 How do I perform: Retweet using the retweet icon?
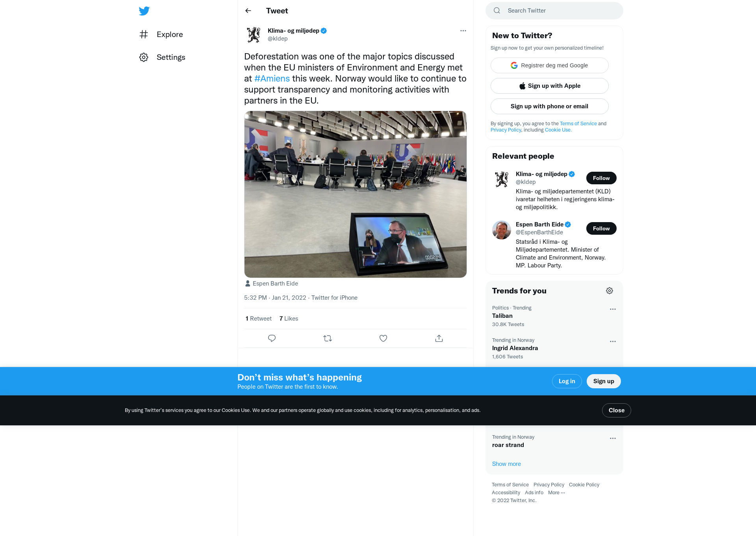click(328, 338)
